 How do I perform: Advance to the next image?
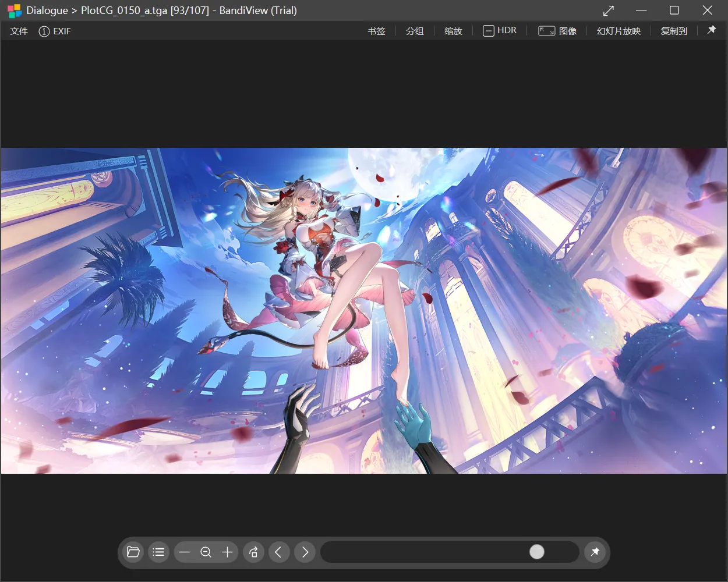(x=305, y=552)
